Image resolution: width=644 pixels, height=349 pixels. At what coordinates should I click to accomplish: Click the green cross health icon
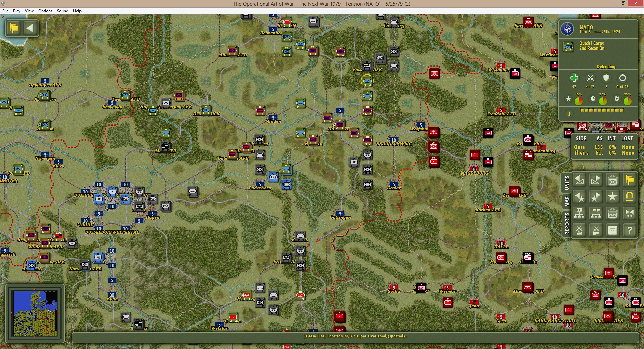tap(574, 78)
